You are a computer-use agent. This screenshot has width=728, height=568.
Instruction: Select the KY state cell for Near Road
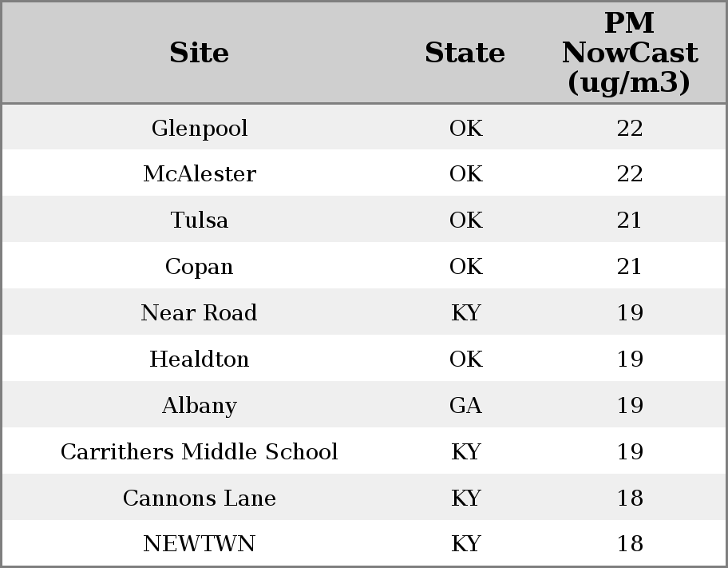(465, 312)
